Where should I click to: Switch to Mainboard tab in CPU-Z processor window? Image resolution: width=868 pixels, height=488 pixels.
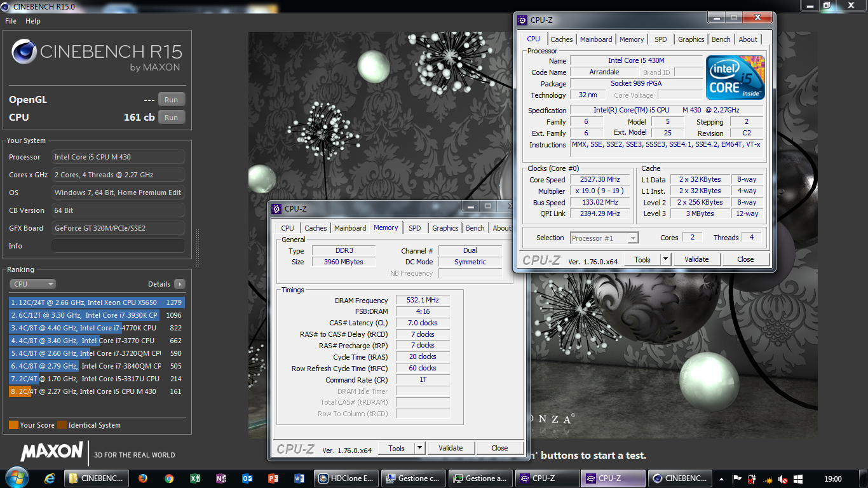click(x=596, y=39)
